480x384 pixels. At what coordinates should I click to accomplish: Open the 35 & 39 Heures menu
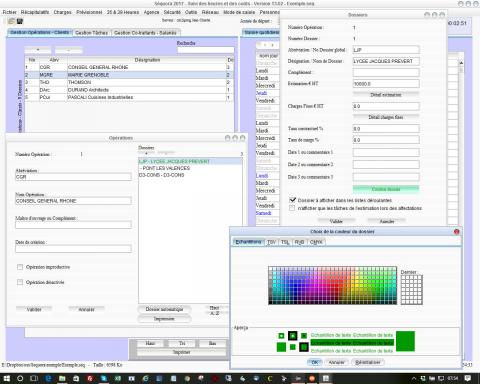coord(123,12)
